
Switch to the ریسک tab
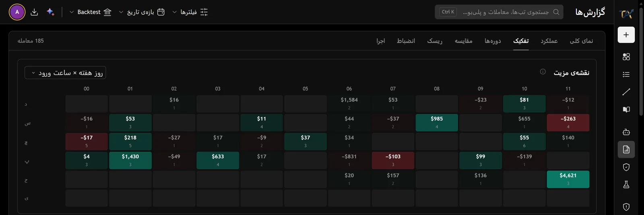pyautogui.click(x=435, y=41)
